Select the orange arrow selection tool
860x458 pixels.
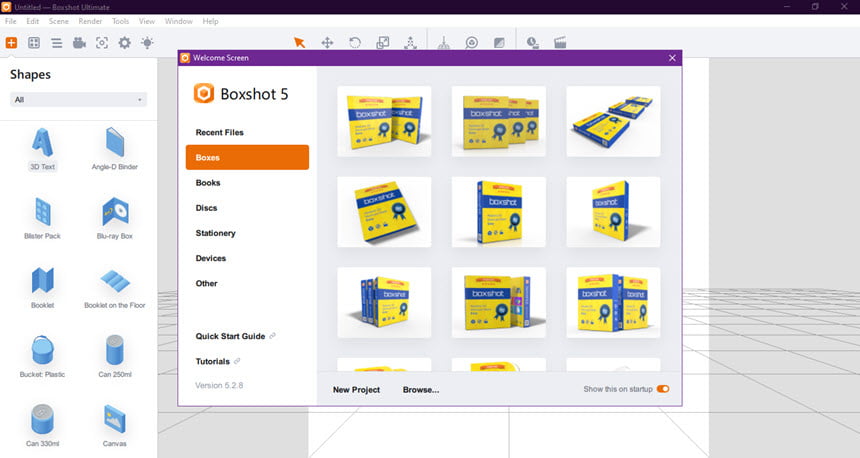pyautogui.click(x=299, y=42)
